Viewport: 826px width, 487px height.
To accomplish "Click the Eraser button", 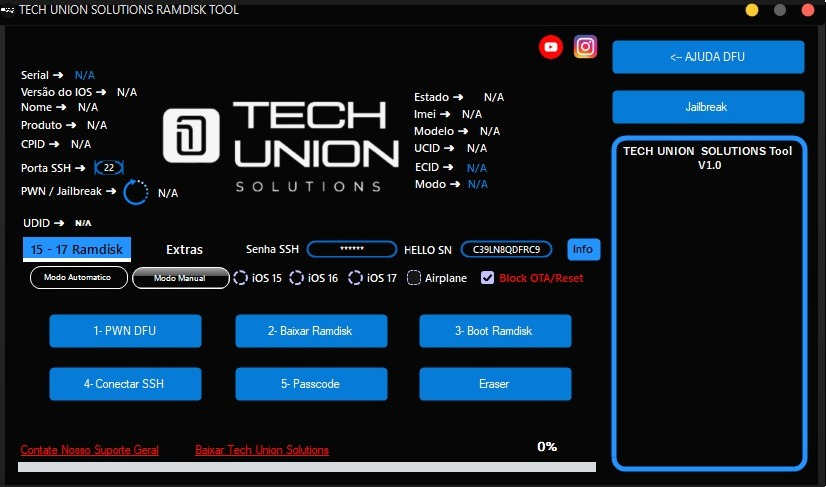I will coord(495,384).
